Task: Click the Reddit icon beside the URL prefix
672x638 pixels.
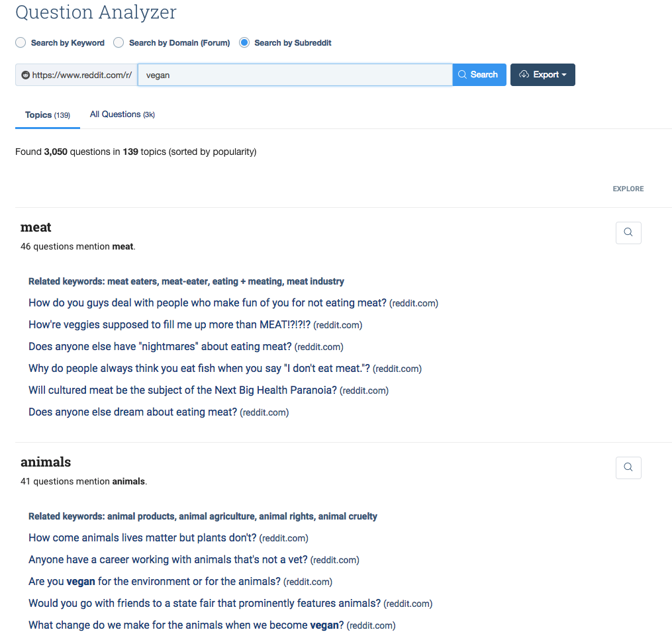Action: (26, 75)
